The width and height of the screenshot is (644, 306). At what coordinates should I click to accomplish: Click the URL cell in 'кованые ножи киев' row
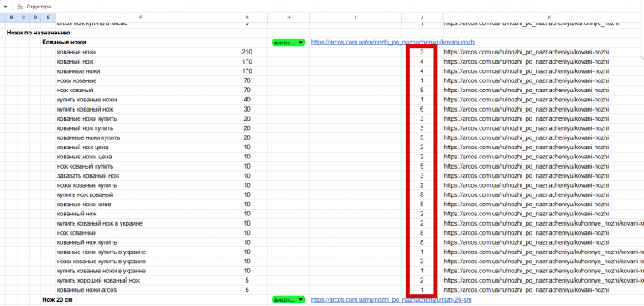(543, 204)
